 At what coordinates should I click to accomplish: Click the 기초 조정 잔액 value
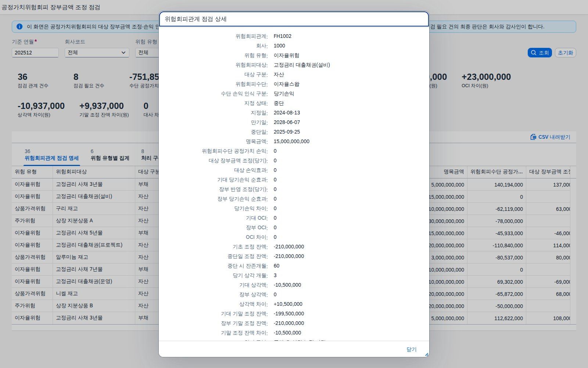289,247
